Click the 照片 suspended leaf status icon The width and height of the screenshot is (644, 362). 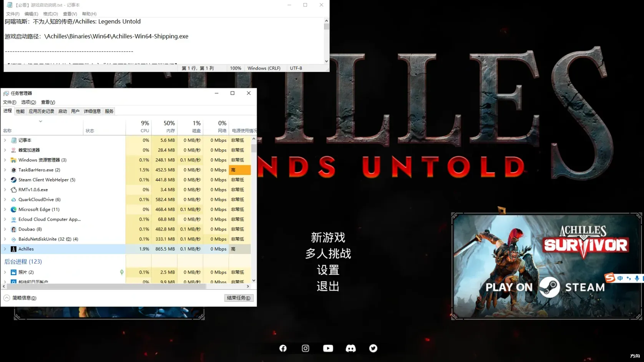click(122, 272)
